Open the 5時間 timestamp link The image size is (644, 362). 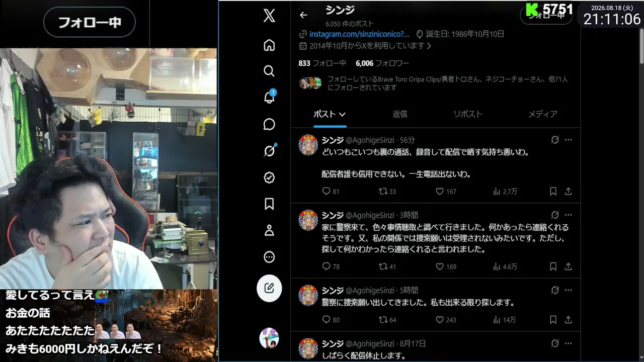tap(409, 290)
